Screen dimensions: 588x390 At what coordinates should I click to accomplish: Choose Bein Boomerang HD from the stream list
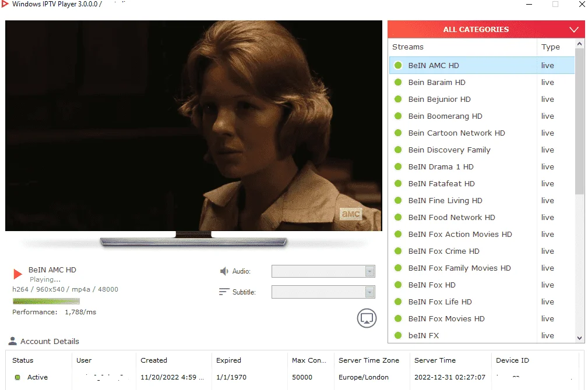[x=482, y=116]
